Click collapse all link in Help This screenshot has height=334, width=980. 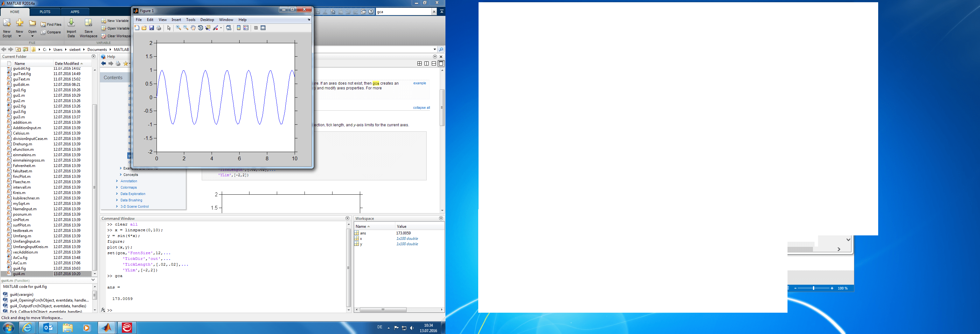point(422,108)
